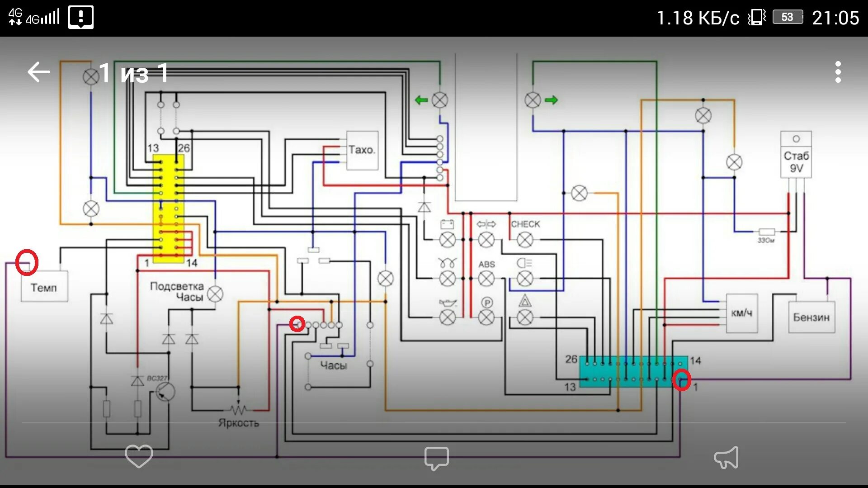
Task: Tap the 'Стаб 9V' stabilizer block
Action: (796, 154)
